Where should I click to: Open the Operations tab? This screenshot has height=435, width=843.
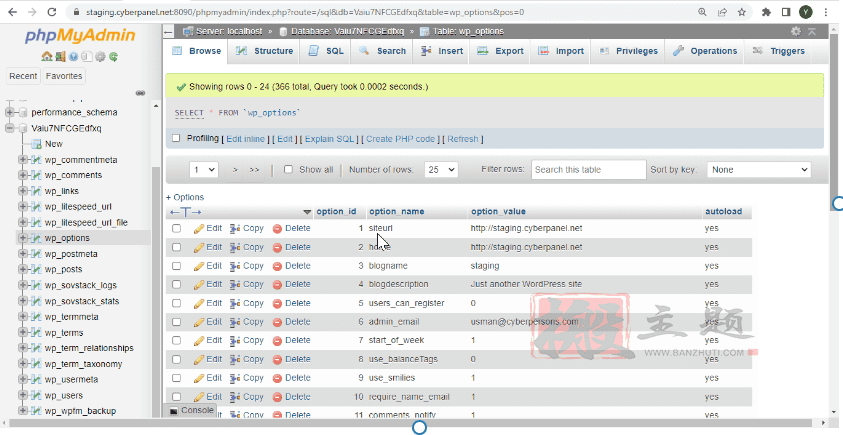[x=705, y=51]
